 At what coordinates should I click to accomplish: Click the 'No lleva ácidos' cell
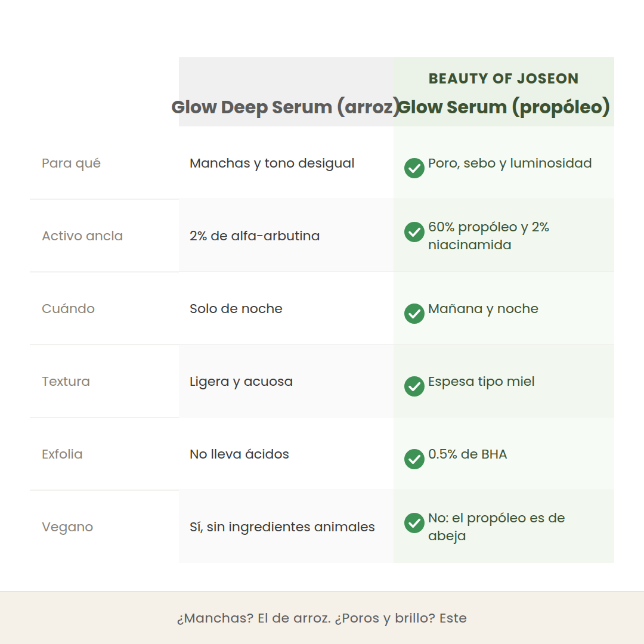(x=286, y=454)
